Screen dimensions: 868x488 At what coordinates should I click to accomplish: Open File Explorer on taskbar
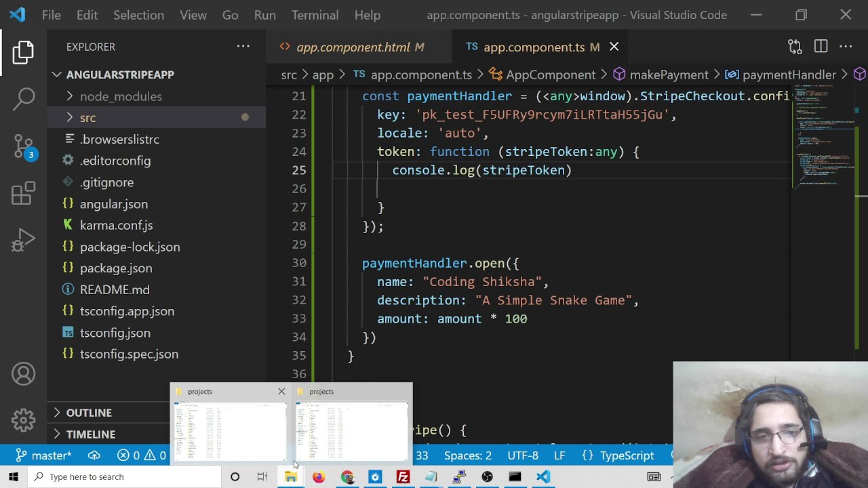pyautogui.click(x=290, y=476)
